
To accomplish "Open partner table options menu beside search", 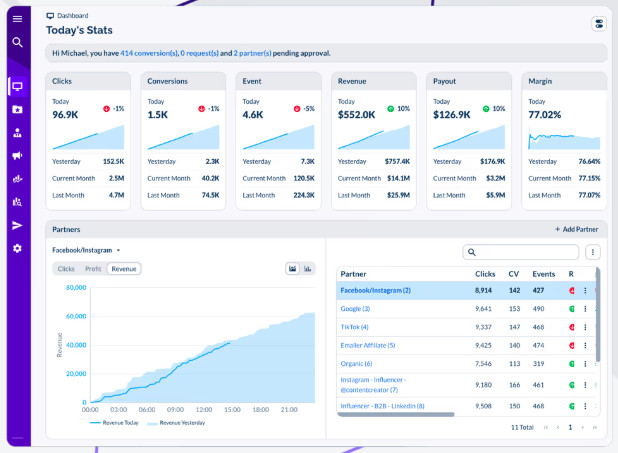I will (x=592, y=252).
